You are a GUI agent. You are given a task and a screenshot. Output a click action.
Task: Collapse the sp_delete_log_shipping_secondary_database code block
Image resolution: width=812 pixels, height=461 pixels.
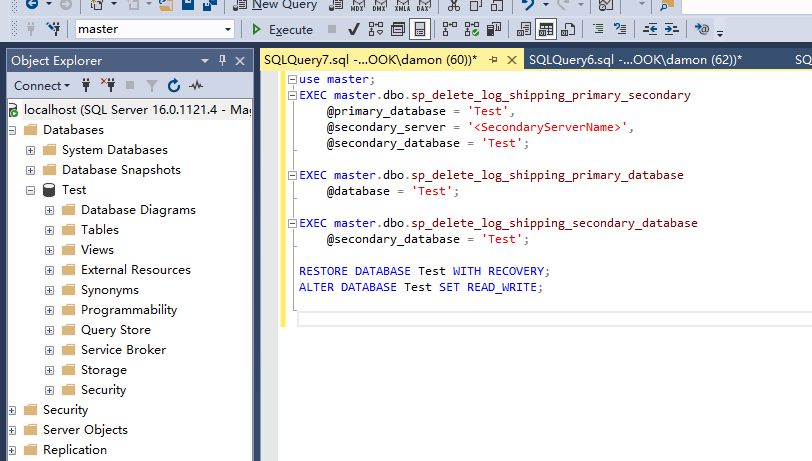(292, 223)
